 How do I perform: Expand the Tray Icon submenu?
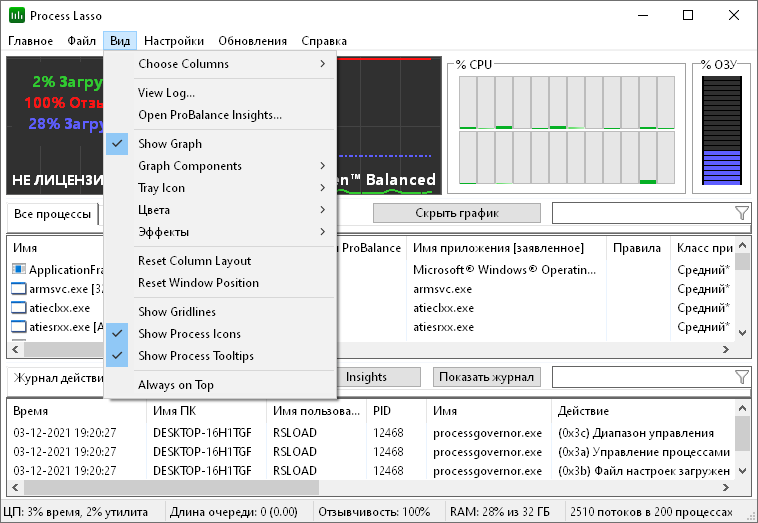(x=220, y=188)
